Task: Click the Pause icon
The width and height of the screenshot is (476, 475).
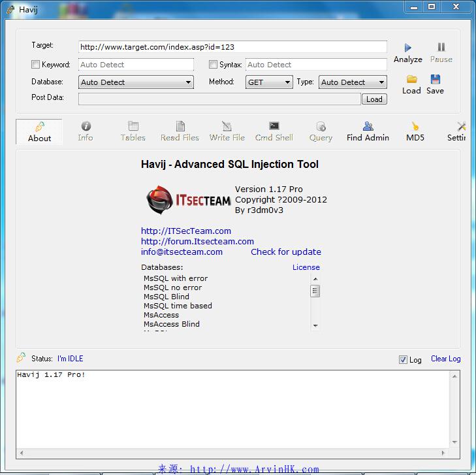Action: click(441, 47)
